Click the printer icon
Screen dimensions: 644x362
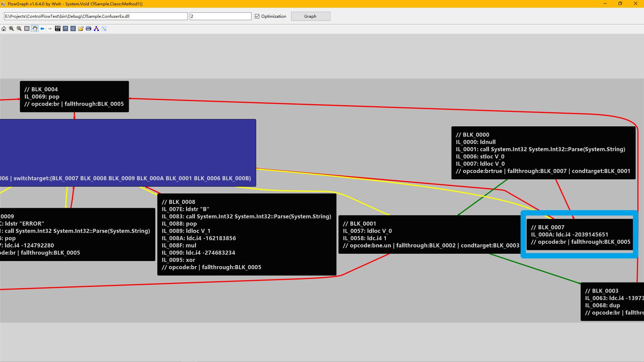click(89, 29)
